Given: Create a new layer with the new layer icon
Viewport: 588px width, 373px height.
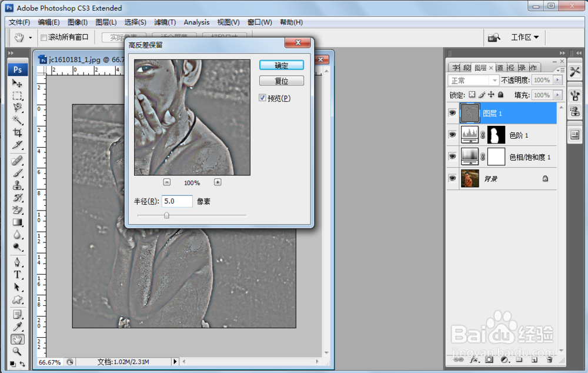Looking at the screenshot, I should 534,360.
